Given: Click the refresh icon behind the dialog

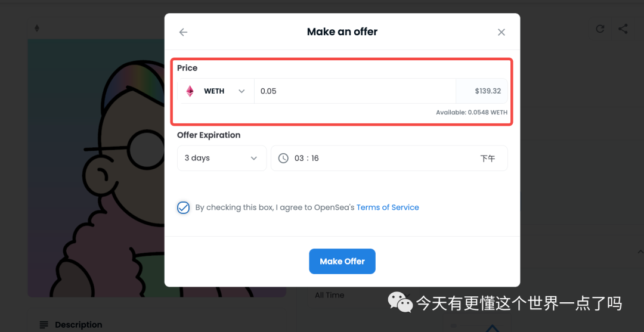Looking at the screenshot, I should [600, 29].
